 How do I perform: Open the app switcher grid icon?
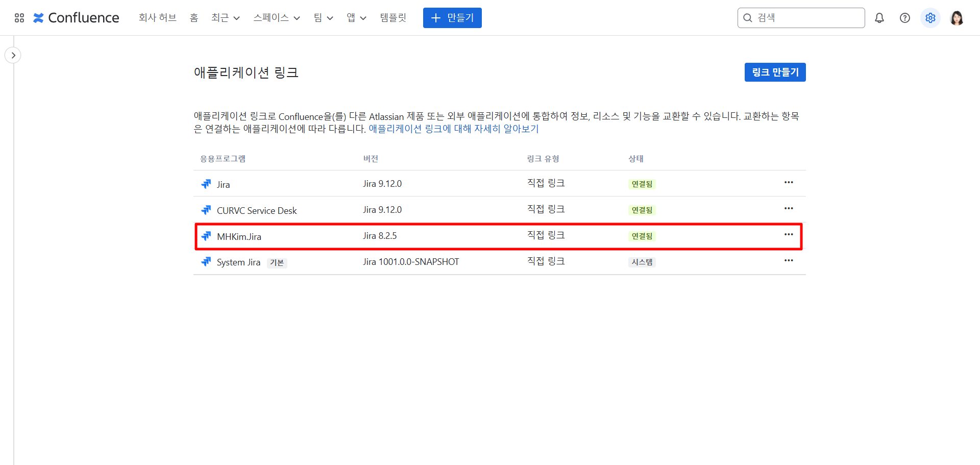tap(19, 18)
